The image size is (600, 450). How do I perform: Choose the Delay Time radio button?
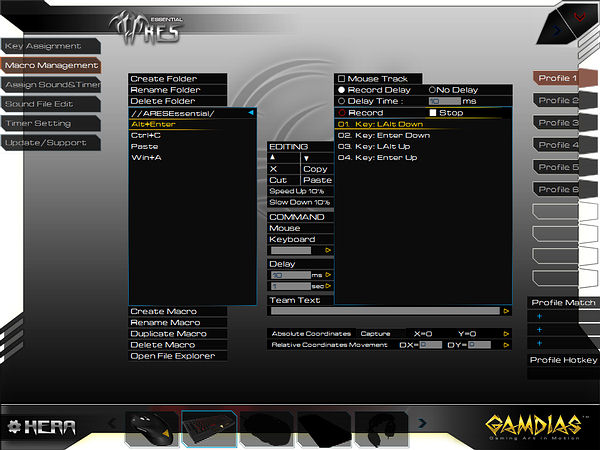coord(341,101)
